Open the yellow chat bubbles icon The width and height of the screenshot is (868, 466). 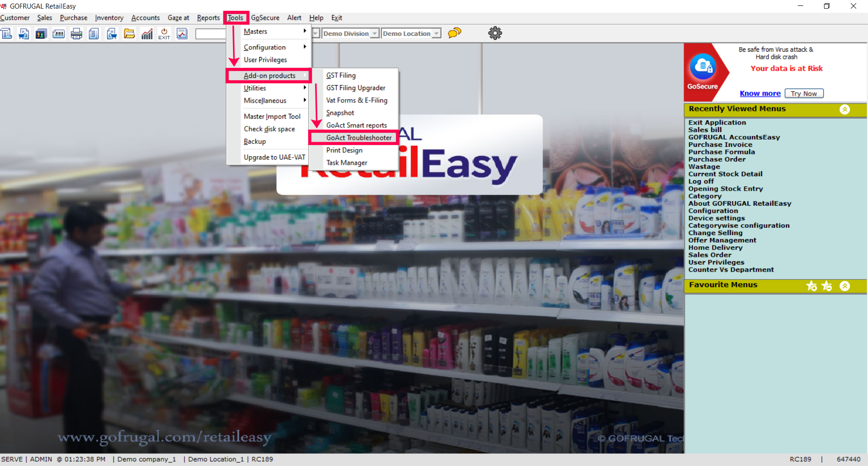[x=454, y=33]
